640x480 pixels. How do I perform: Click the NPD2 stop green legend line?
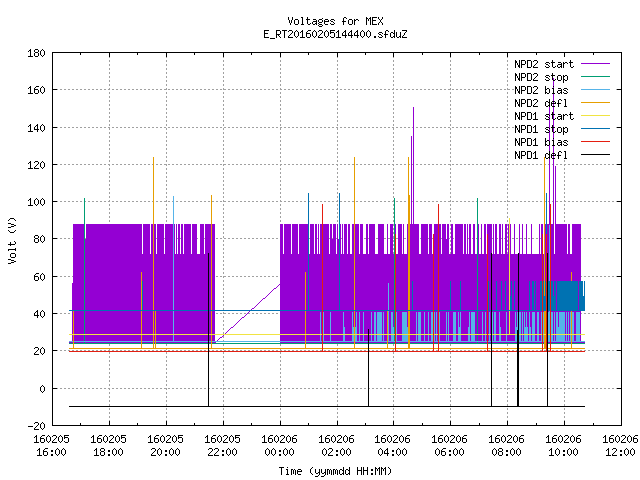(x=595, y=77)
